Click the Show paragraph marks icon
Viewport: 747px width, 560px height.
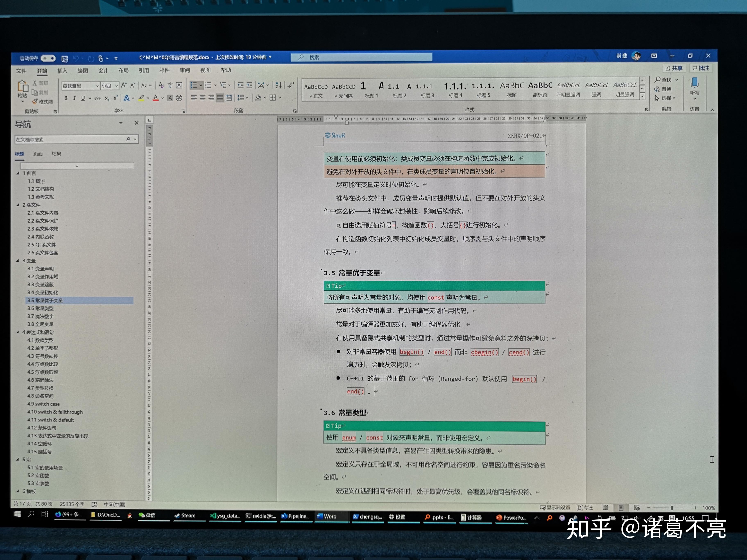[x=291, y=85]
